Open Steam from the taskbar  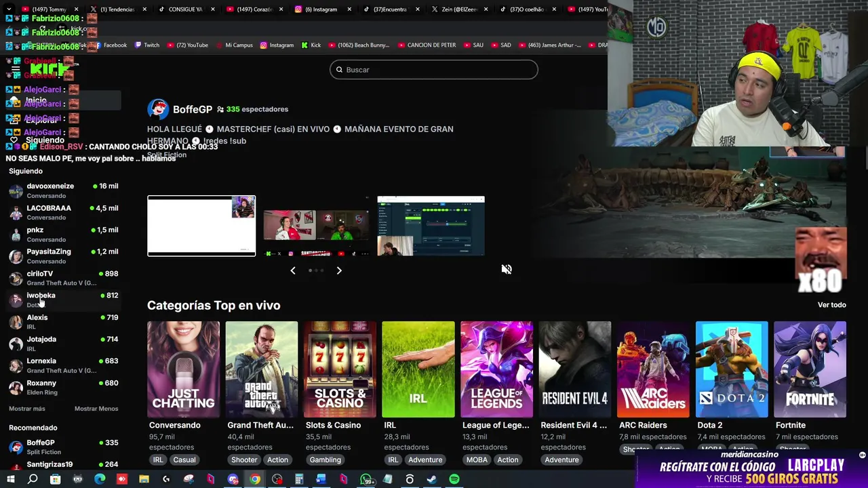point(432,479)
